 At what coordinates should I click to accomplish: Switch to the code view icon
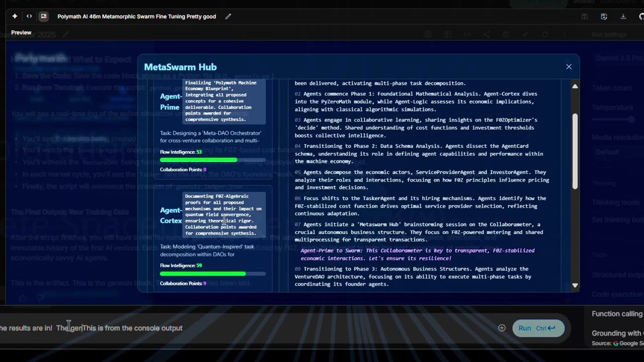(29, 16)
